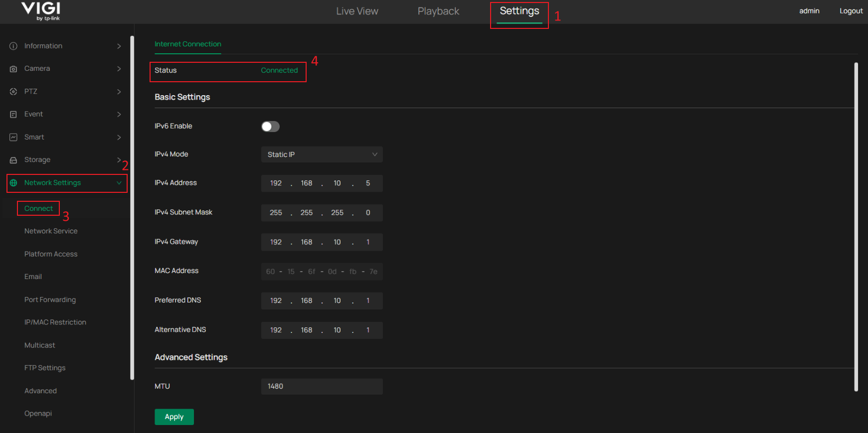
Task: Open the Settings tab
Action: (520, 11)
